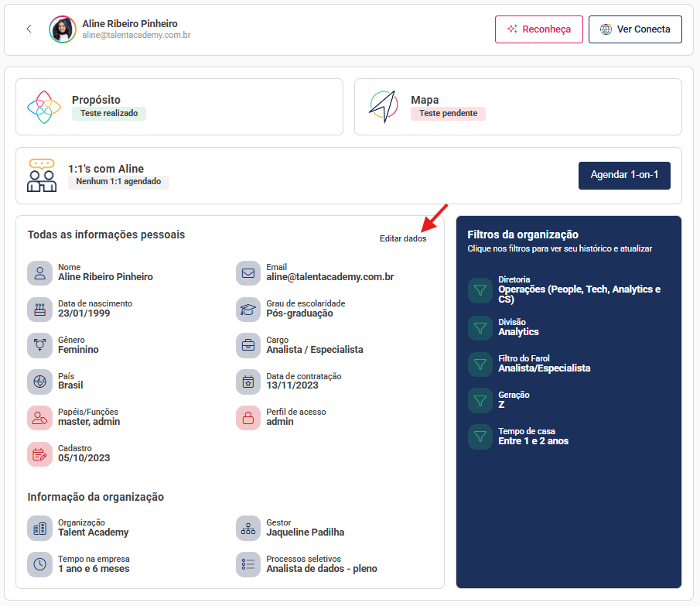
Task: Schedule a meeting with Agendar 1-on-1
Action: coord(623,175)
